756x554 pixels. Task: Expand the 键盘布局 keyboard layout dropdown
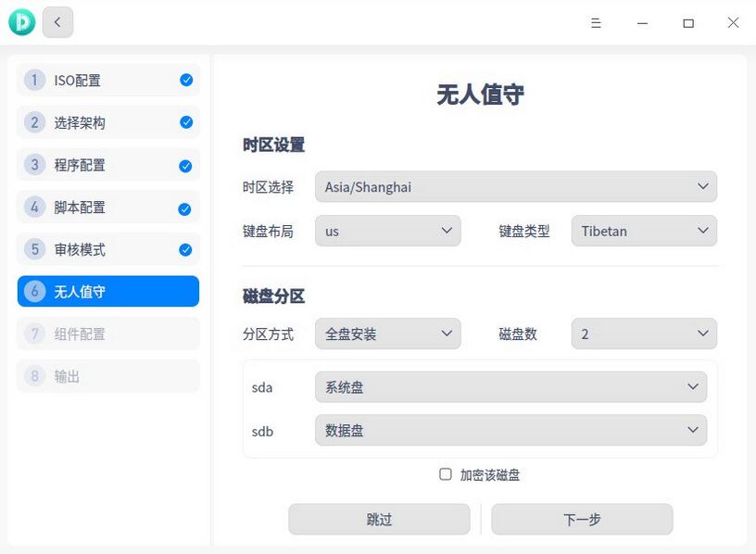388,231
